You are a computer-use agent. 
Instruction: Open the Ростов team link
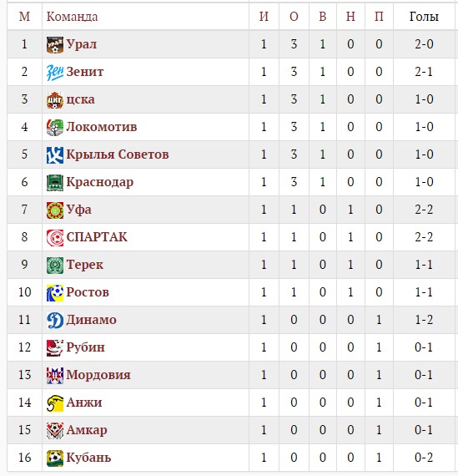[88, 292]
